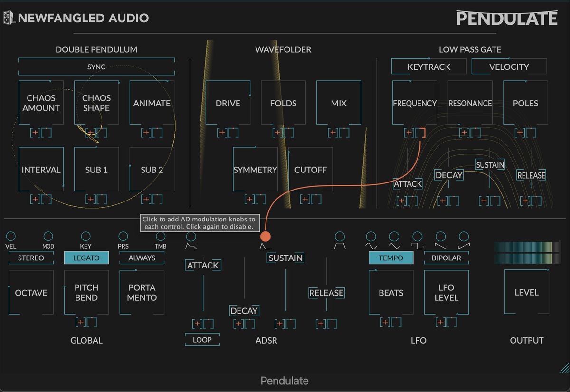Enable the SYNC bar in Double Pendulum
This screenshot has height=392, width=570.
(96, 67)
